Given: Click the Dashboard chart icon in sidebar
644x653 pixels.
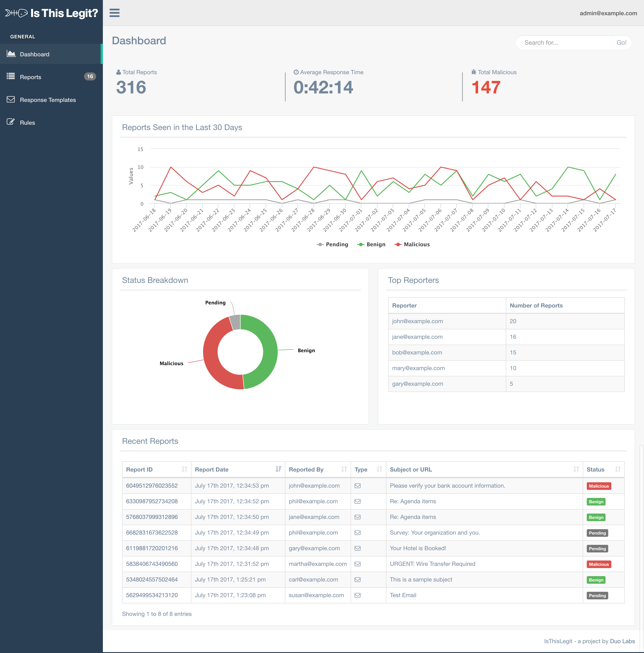Looking at the screenshot, I should [x=11, y=54].
